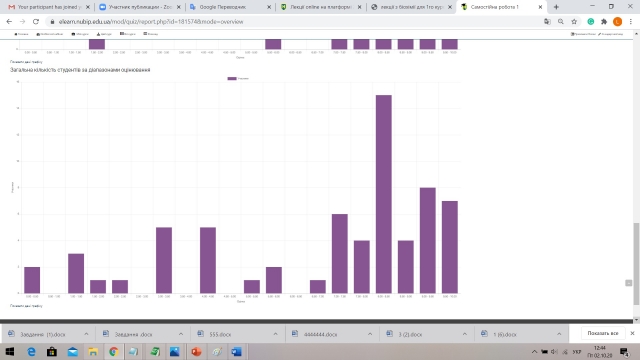Switch to the Zoom tab
Screen dimensions: 640x360
(140, 7)
